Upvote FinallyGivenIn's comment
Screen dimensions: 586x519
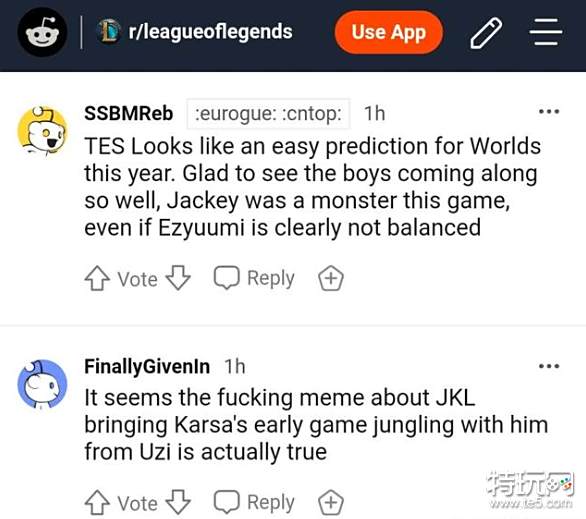[x=97, y=503]
